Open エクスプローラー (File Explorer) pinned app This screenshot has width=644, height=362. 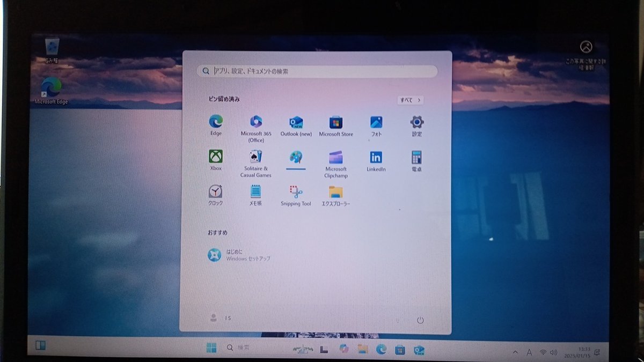coord(336,196)
